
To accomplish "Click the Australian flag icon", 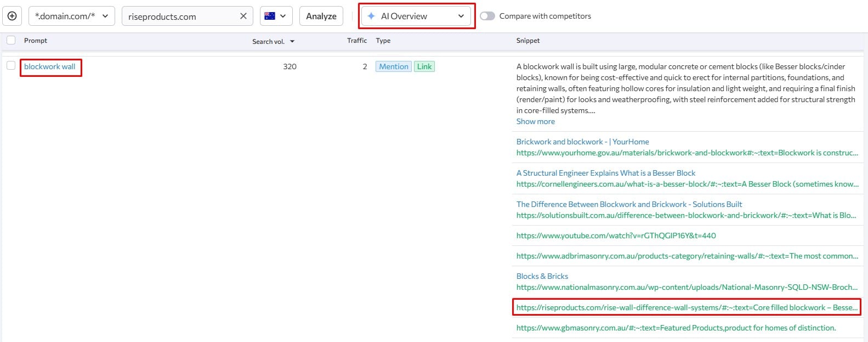I will pos(269,16).
